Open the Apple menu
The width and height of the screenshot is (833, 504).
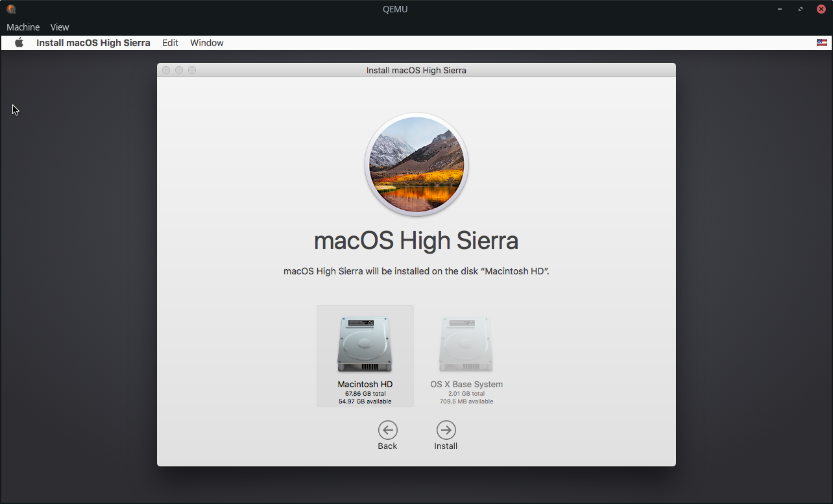(x=19, y=43)
